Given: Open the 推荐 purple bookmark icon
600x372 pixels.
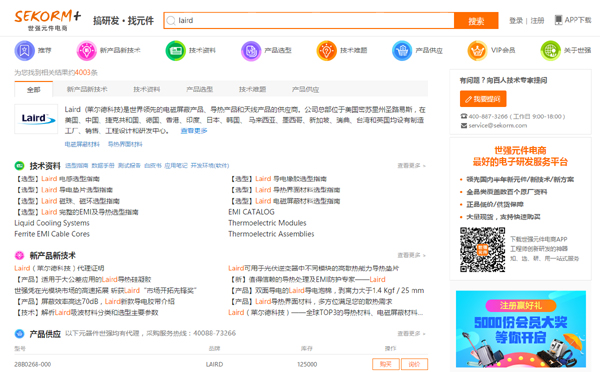Looking at the screenshot, I should point(24,51).
